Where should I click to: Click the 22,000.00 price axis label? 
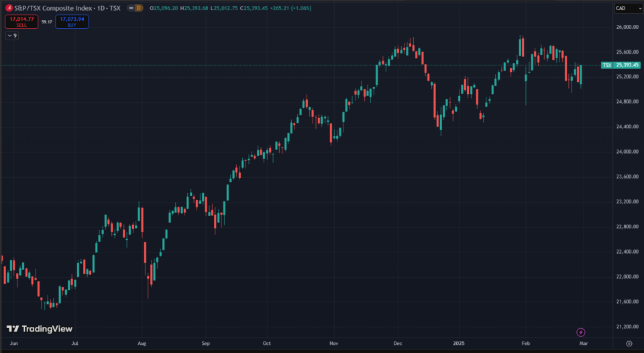[628, 276]
